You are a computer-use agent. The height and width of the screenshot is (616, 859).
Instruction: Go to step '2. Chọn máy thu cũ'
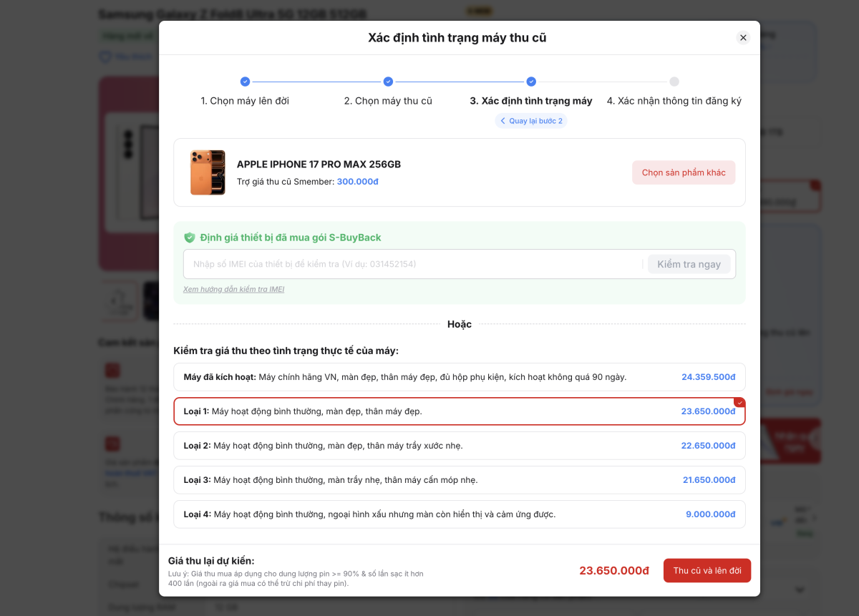click(x=388, y=101)
